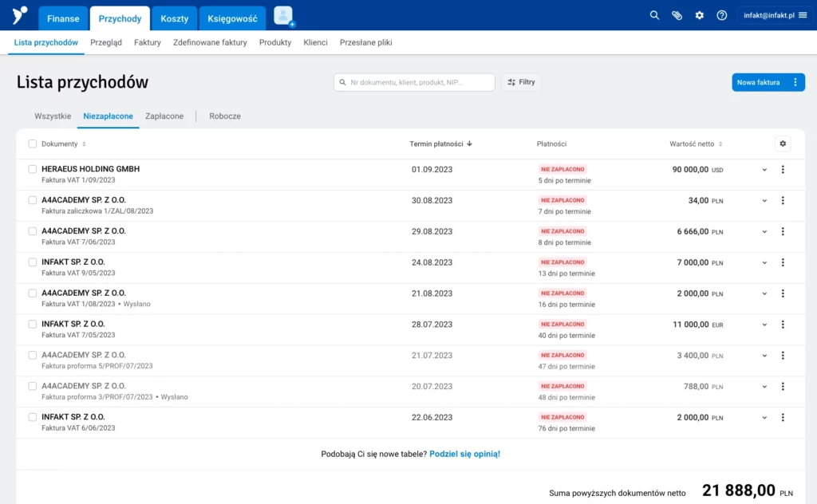Focus the document search input field
This screenshot has height=504, width=817.
(415, 82)
